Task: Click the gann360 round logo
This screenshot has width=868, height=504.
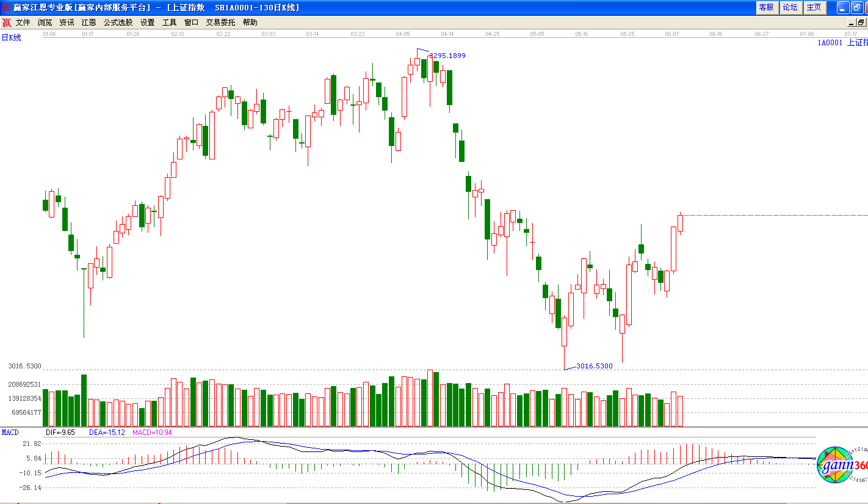Action: tap(842, 466)
